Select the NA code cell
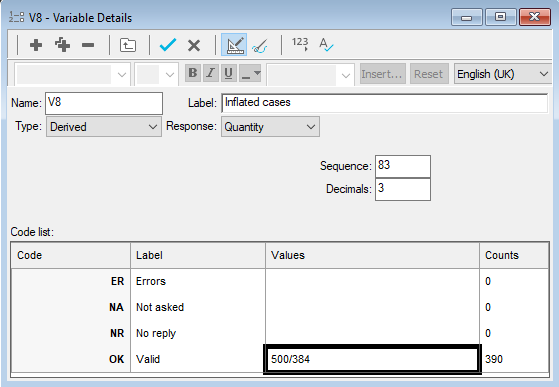Screen dimensions: 559x387 click(x=71, y=307)
